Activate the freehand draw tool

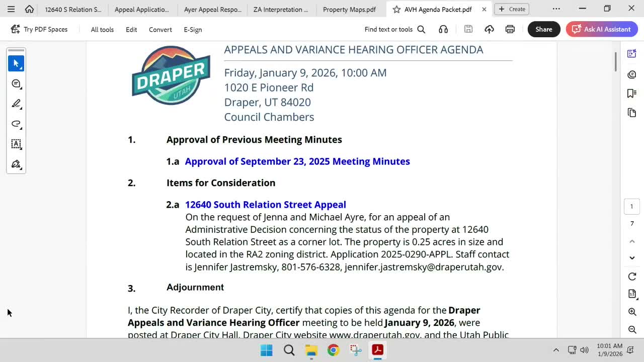pyautogui.click(x=16, y=124)
